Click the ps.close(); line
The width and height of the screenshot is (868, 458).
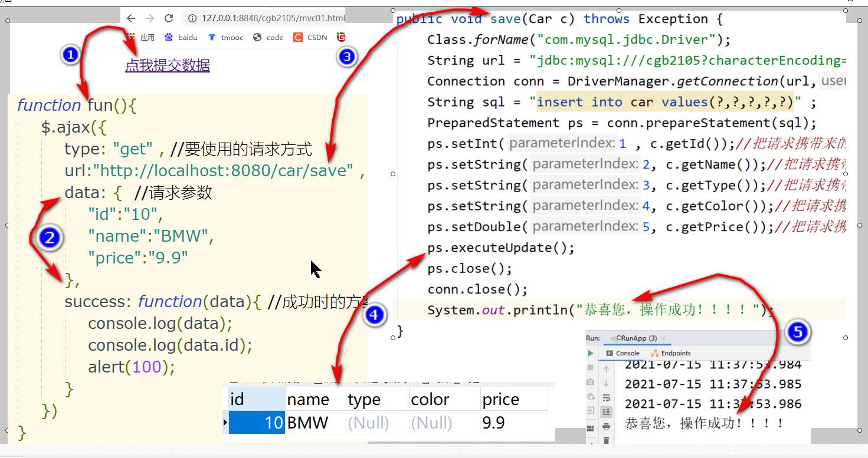click(470, 268)
